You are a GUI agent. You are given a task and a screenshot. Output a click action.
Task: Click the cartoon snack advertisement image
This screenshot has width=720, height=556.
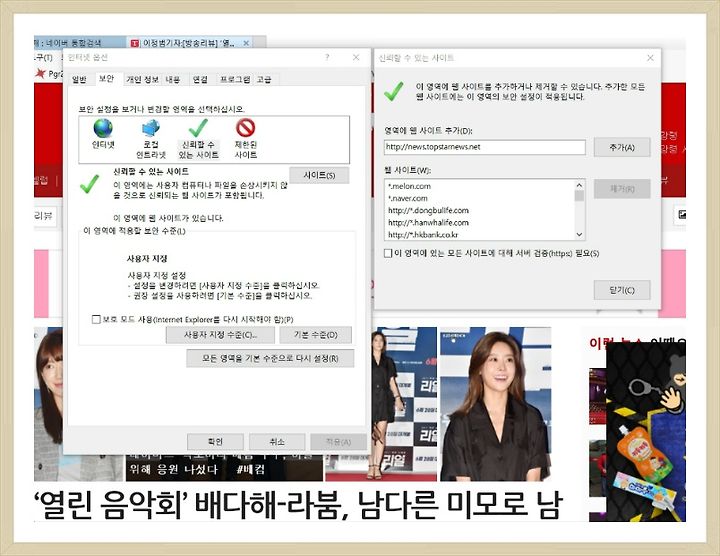pos(646,432)
